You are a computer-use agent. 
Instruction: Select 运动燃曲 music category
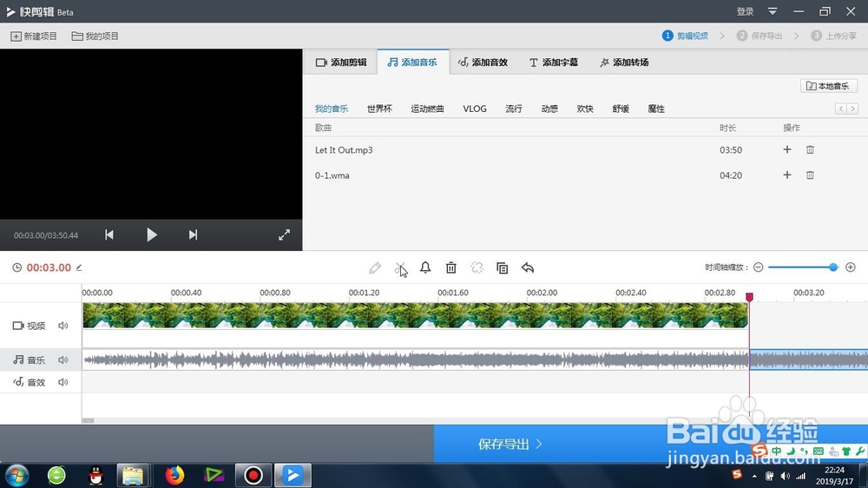coord(427,109)
